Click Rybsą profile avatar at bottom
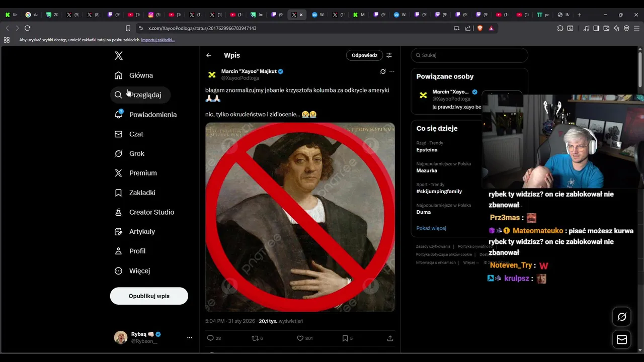The height and width of the screenshot is (362, 644). coord(121,337)
